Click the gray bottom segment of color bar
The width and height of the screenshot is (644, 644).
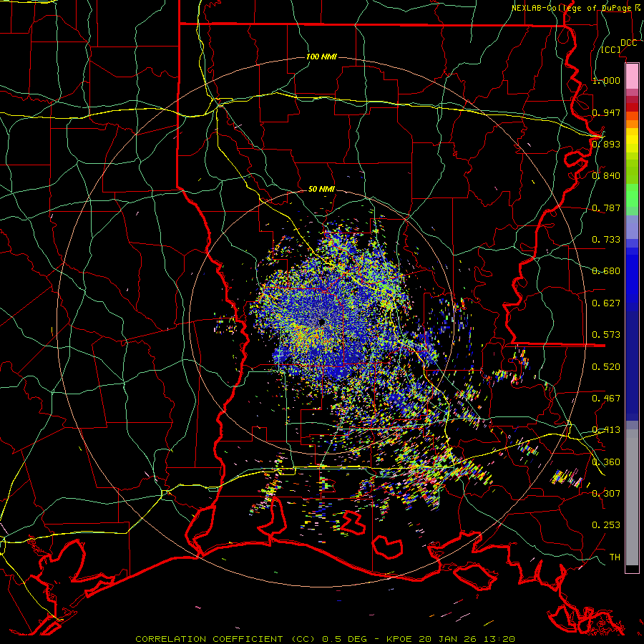(632, 497)
